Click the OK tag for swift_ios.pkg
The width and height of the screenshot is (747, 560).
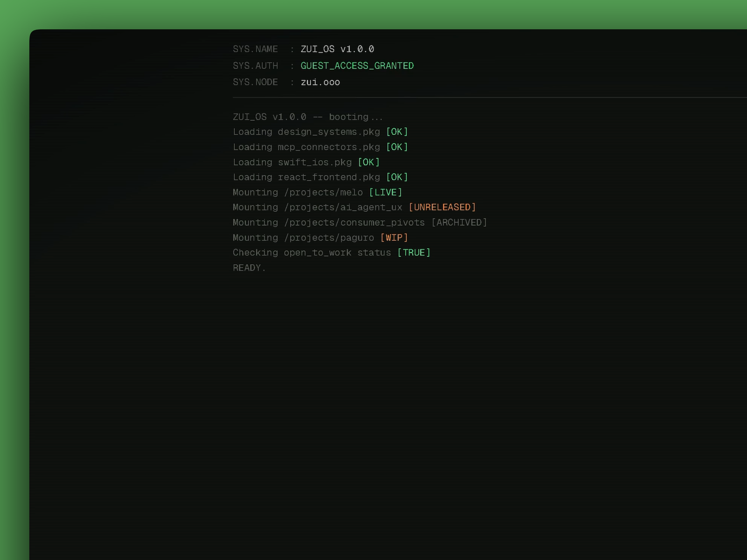(368, 162)
